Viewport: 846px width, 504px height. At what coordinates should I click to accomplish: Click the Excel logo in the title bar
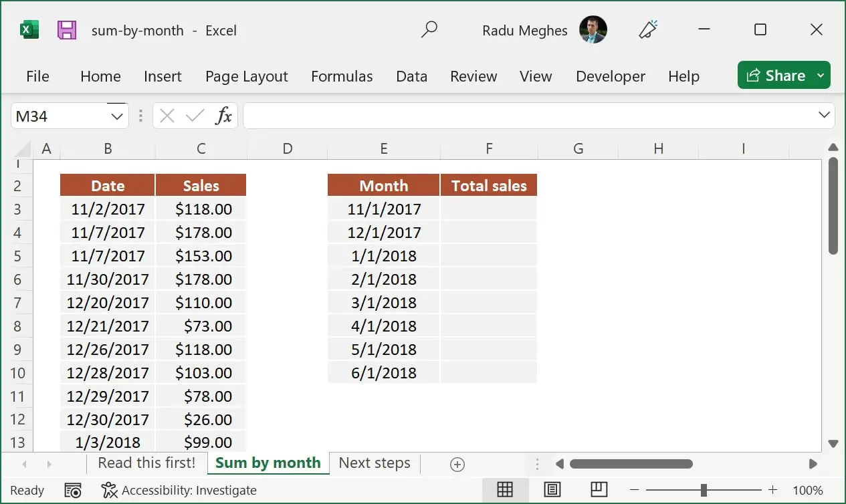27,29
